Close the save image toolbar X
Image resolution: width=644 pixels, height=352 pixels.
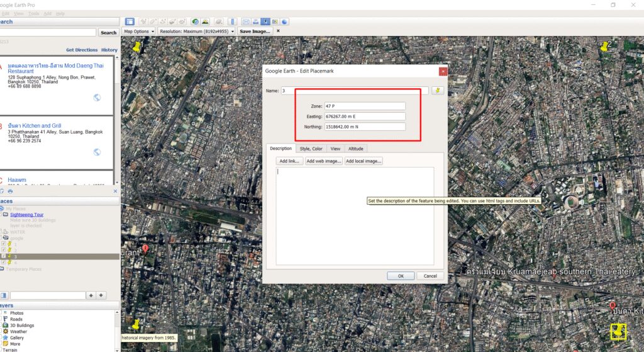(x=278, y=31)
